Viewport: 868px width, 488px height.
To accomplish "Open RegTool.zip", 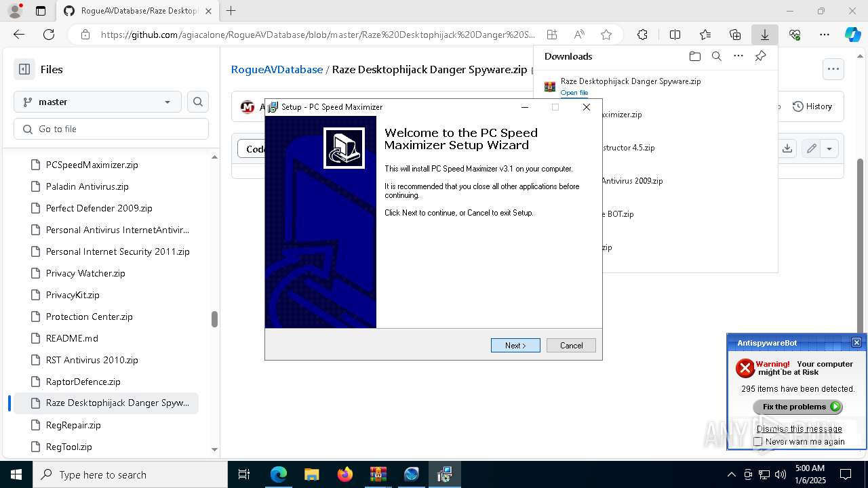I will click(x=68, y=447).
